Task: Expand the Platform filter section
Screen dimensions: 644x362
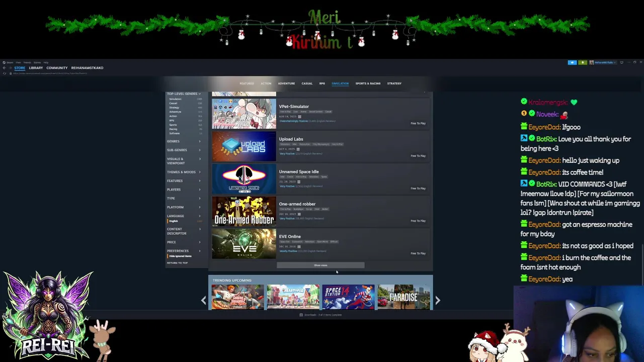Action: tap(184, 207)
